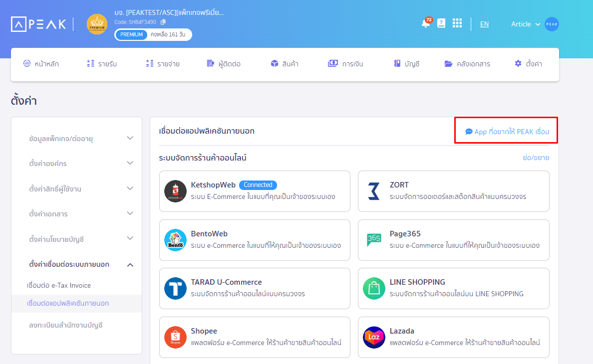Screen dimensions: 593x364
Task: Select the Shopee connection icon
Action: 175,337
